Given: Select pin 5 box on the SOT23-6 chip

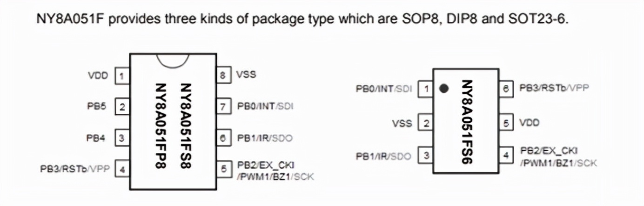Looking at the screenshot, I should (x=506, y=124).
